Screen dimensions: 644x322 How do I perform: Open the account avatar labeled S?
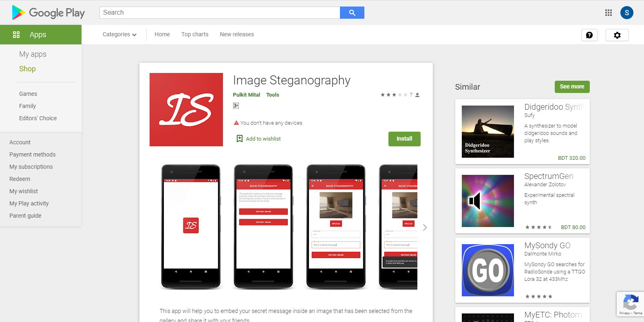[627, 13]
